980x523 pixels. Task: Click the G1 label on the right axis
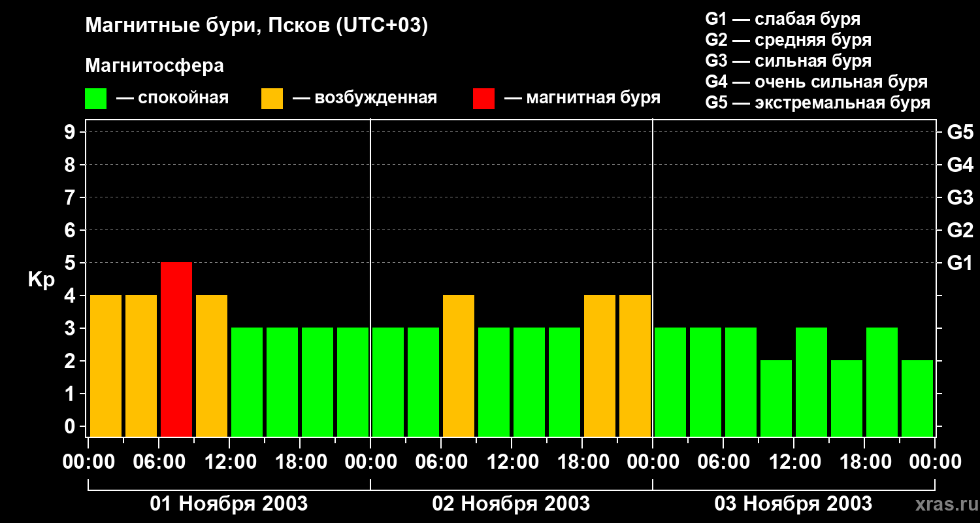tap(960, 263)
